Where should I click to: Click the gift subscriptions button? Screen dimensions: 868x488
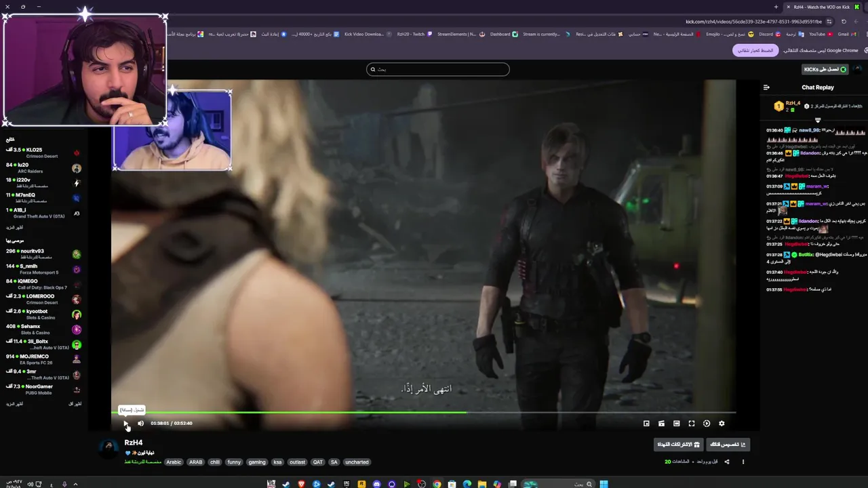[678, 445]
